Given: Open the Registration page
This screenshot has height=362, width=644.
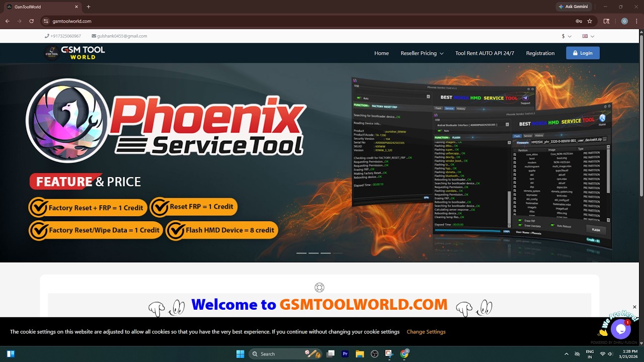Looking at the screenshot, I should point(540,53).
